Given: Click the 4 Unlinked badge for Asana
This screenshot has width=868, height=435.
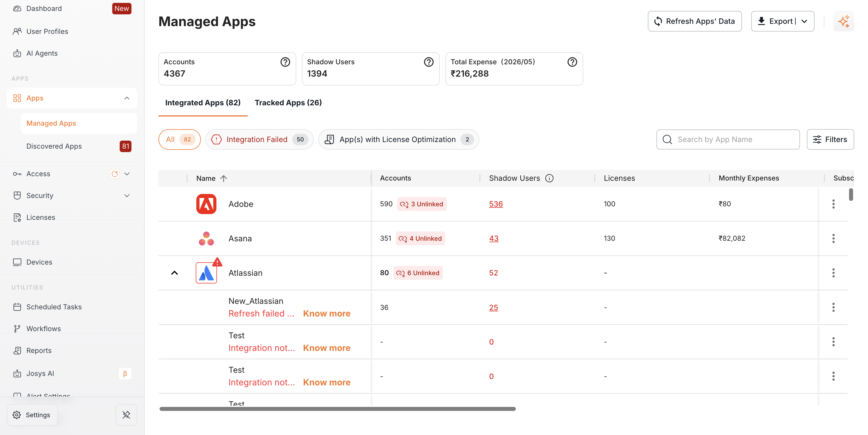Looking at the screenshot, I should pyautogui.click(x=420, y=238).
